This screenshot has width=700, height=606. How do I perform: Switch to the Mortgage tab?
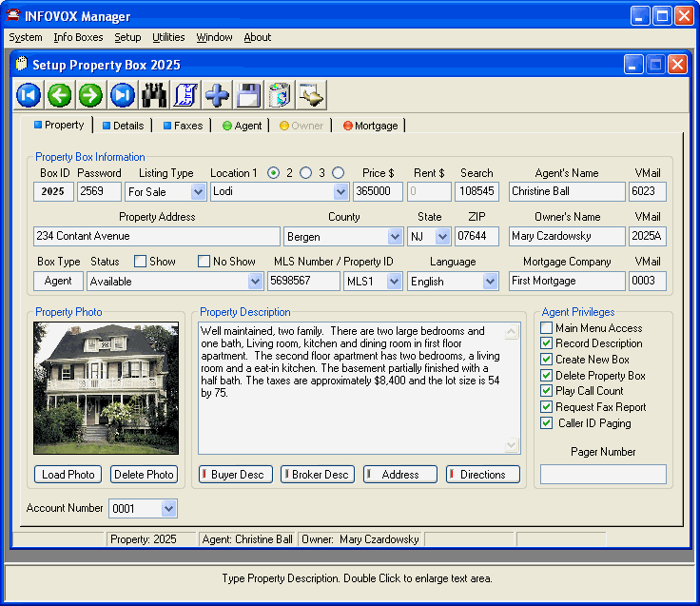point(371,126)
